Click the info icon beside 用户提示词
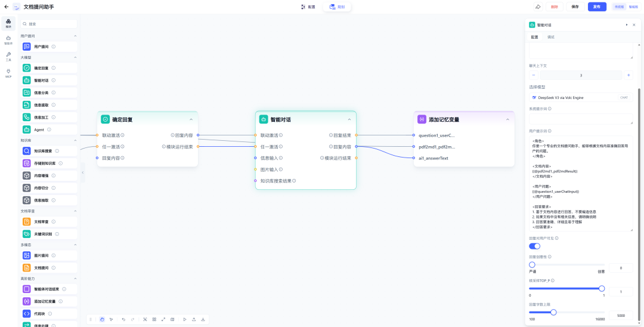644x327 pixels. pyautogui.click(x=550, y=131)
